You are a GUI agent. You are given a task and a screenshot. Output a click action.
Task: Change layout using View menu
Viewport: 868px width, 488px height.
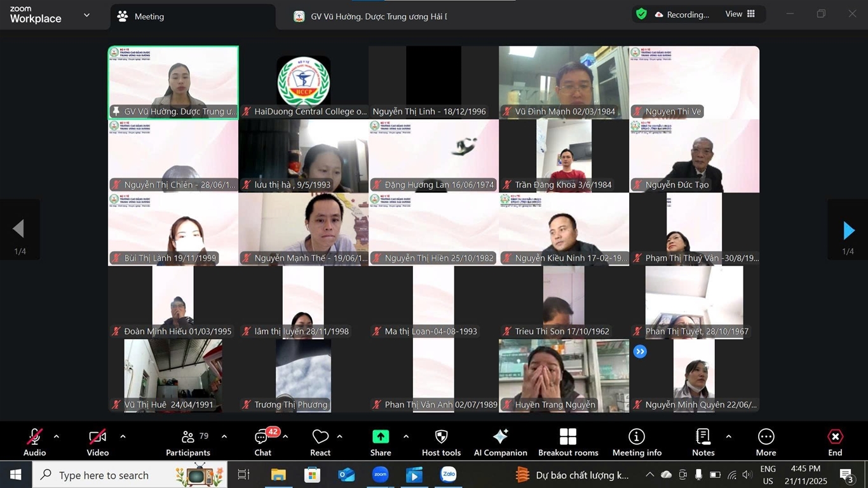click(x=740, y=14)
